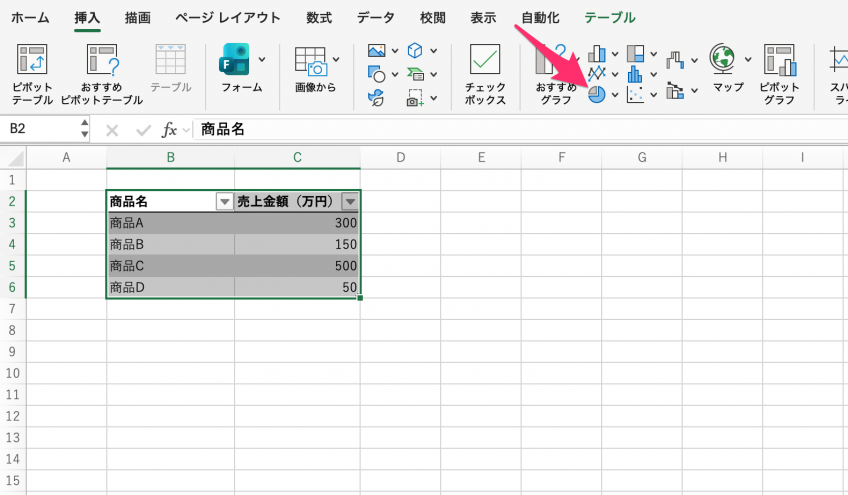Click the Recommended Charts button

pyautogui.click(x=555, y=62)
